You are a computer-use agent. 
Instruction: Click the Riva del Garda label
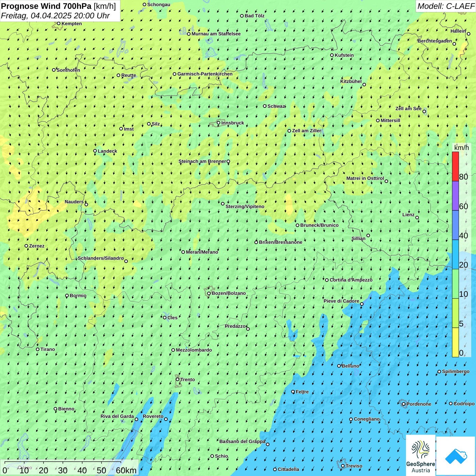pyautogui.click(x=117, y=416)
